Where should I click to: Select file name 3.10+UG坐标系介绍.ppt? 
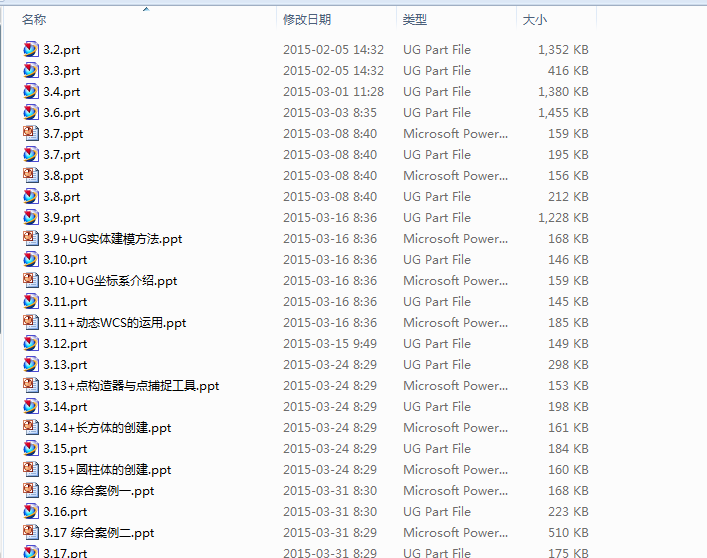[x=110, y=281]
